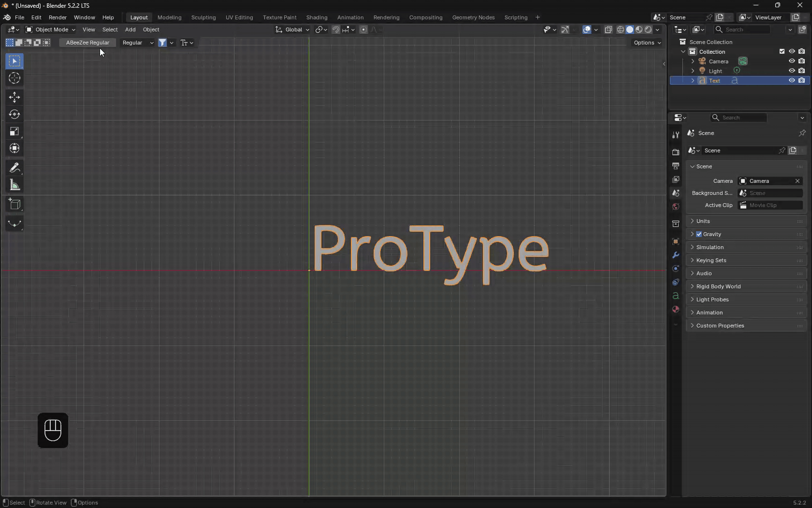The image size is (812, 508).
Task: Activate the Rotate tool
Action: click(x=14, y=115)
